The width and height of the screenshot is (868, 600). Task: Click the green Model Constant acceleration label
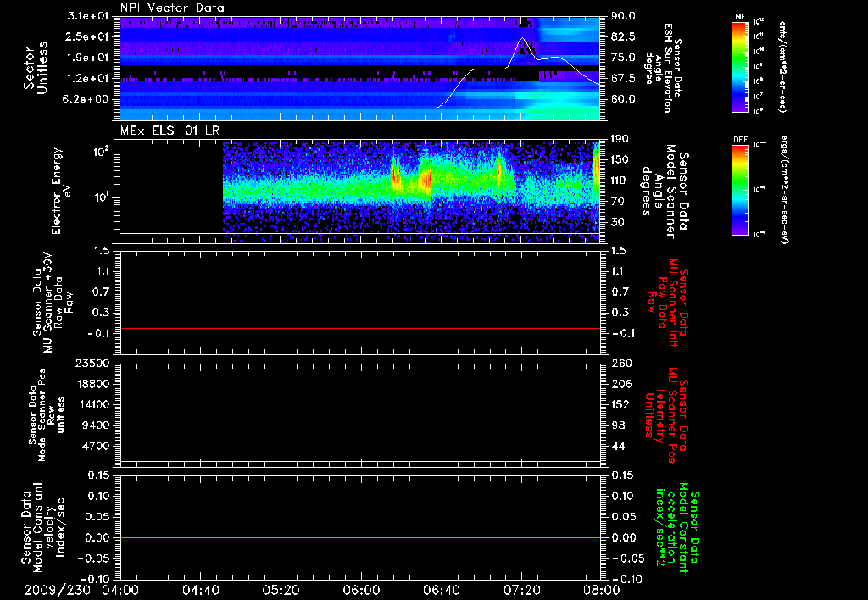[677, 525]
